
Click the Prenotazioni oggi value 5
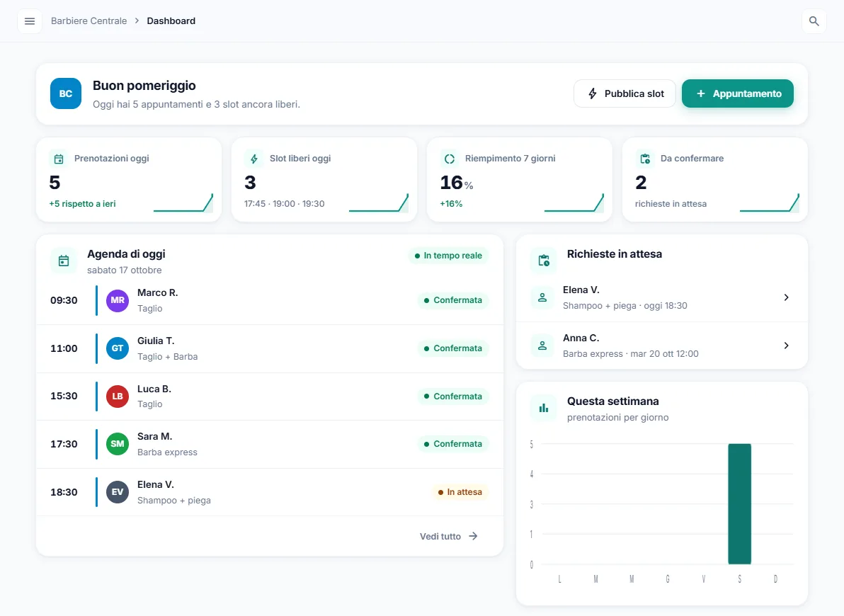point(55,183)
